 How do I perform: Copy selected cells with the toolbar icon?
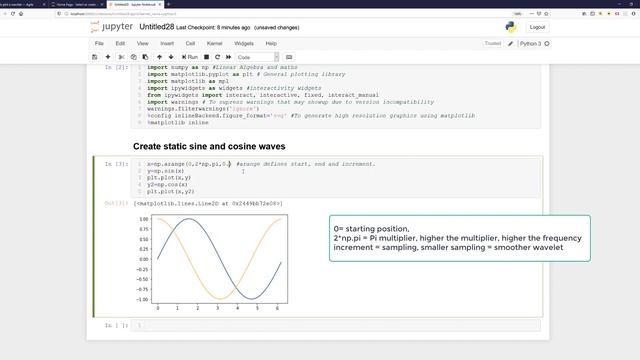click(133, 57)
